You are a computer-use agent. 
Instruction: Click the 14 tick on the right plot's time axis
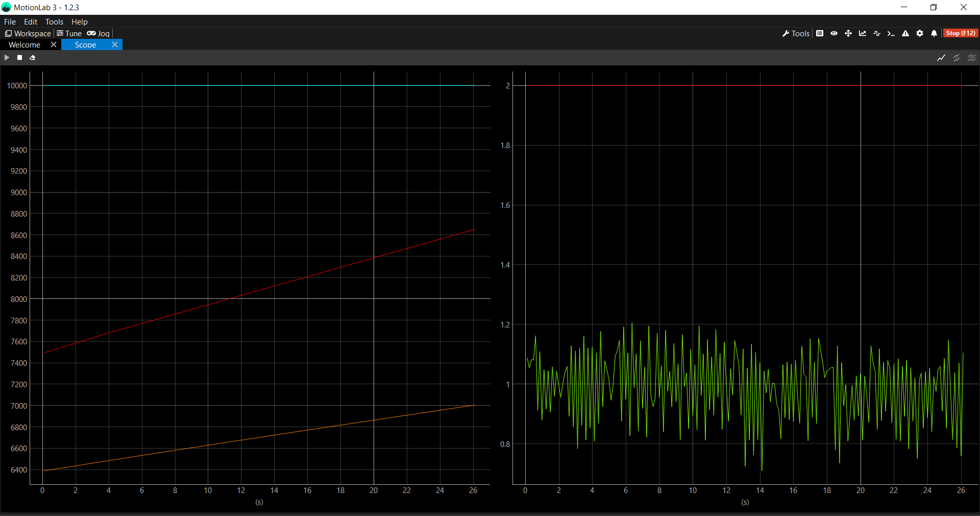(x=760, y=490)
